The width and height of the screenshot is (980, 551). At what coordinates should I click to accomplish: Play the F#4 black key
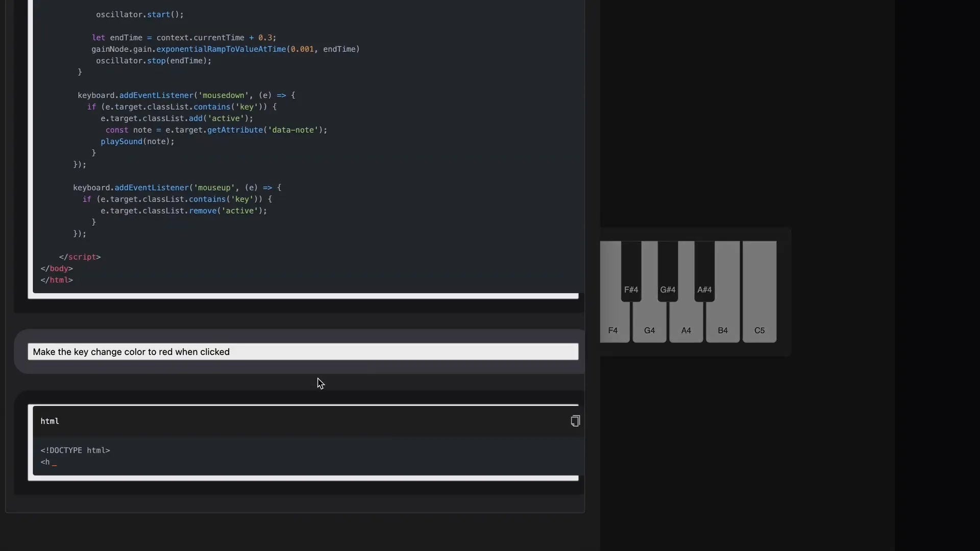[630, 270]
